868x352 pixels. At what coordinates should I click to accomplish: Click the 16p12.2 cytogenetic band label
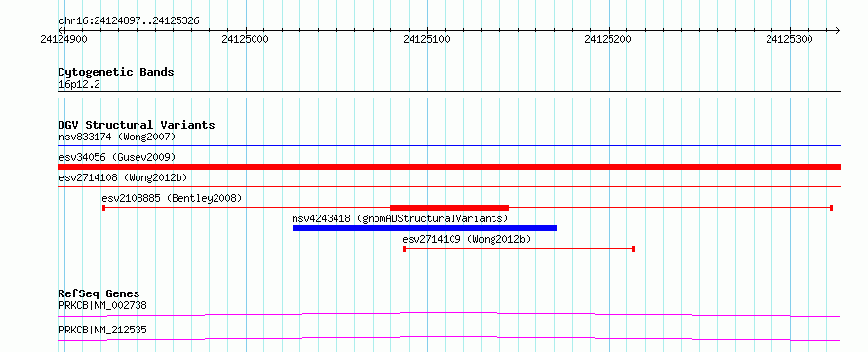pyautogui.click(x=79, y=85)
